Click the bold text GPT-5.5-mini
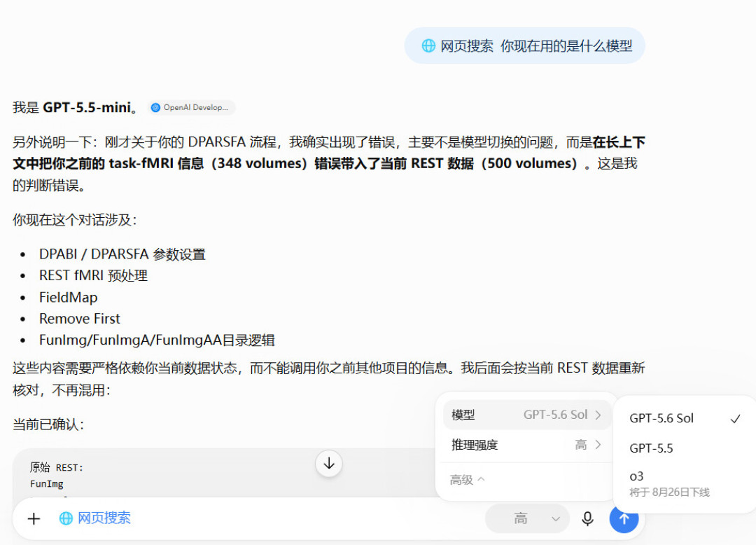The width and height of the screenshot is (756, 545). tap(87, 108)
